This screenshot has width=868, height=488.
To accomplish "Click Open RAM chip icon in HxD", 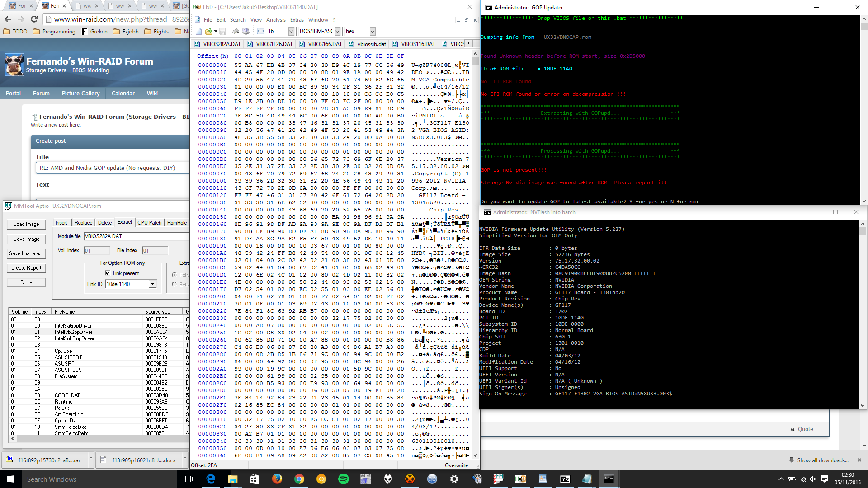I will (x=236, y=31).
